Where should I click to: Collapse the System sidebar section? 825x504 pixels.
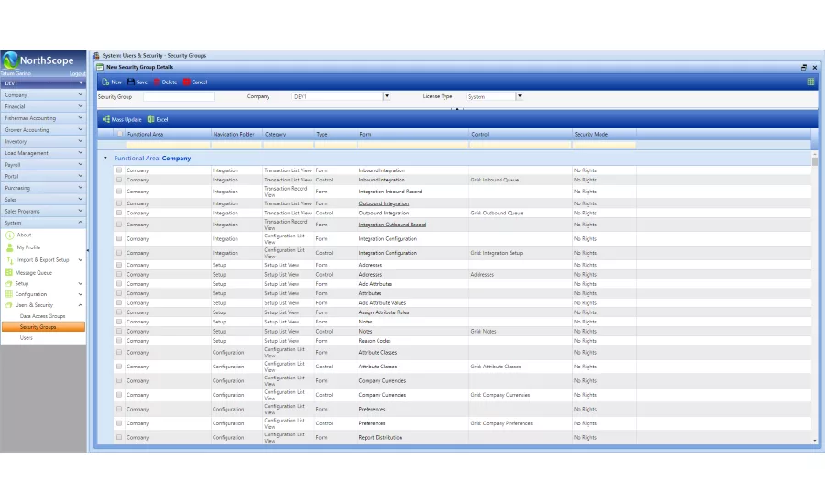pyautogui.click(x=43, y=223)
